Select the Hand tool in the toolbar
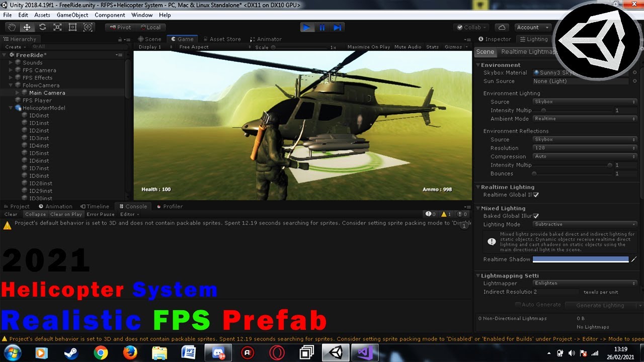This screenshot has width=644, height=362. tap(12, 27)
